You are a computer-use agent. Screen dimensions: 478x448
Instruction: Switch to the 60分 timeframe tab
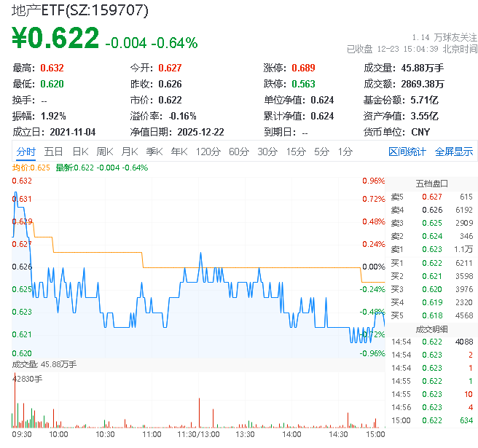click(x=238, y=152)
